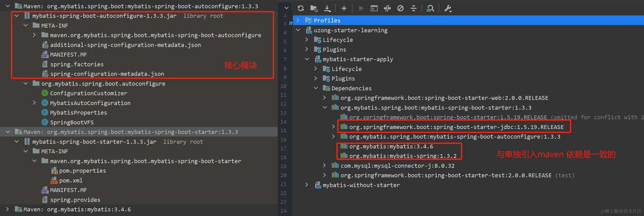
Task: Click the Download Sources icon
Action: pyautogui.click(x=327, y=9)
